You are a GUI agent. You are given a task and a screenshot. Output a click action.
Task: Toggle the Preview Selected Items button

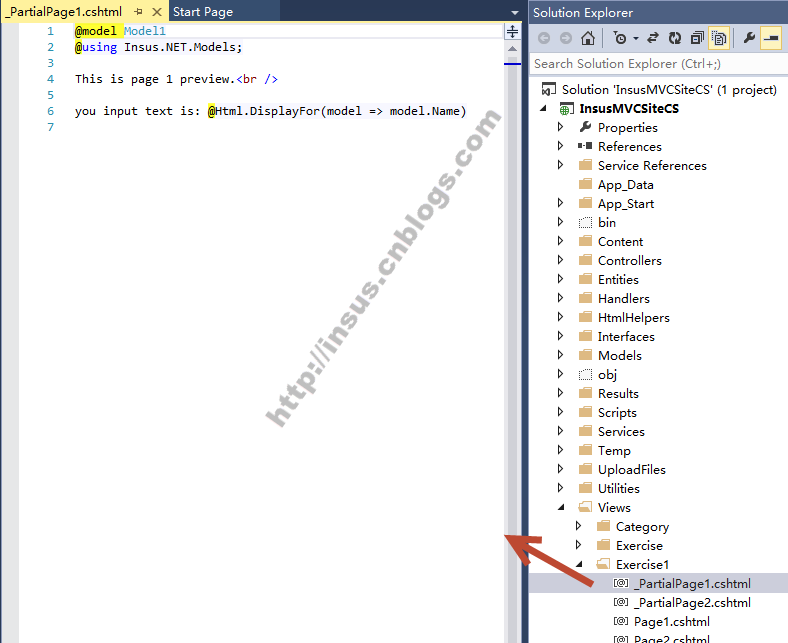770,38
